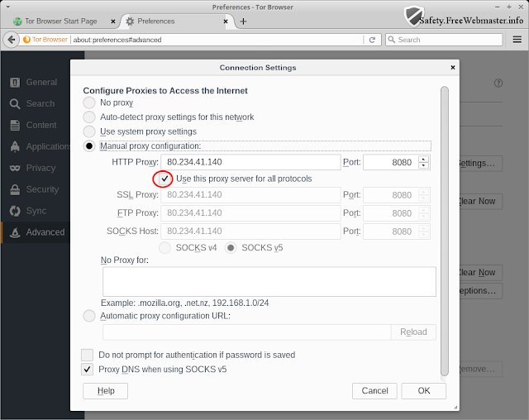Uncheck Use this proxy server for all protocols
Image resolution: width=529 pixels, height=420 pixels.
(164, 179)
